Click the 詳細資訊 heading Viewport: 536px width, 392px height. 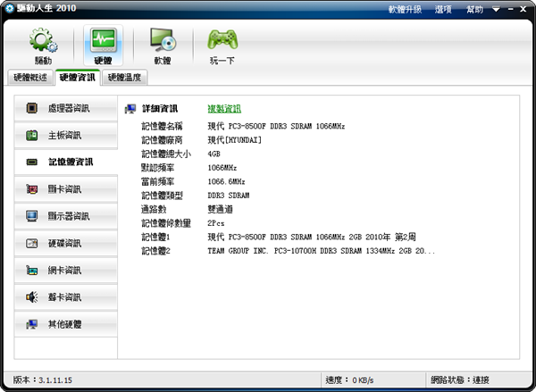pos(160,109)
